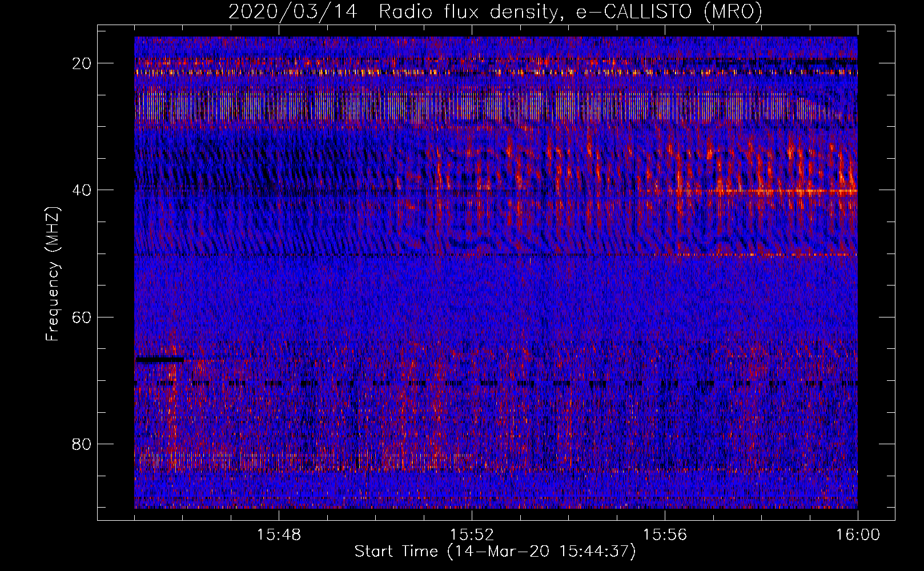The image size is (924, 571).
Task: Click the "20" frequency tick label
Action: (82, 63)
